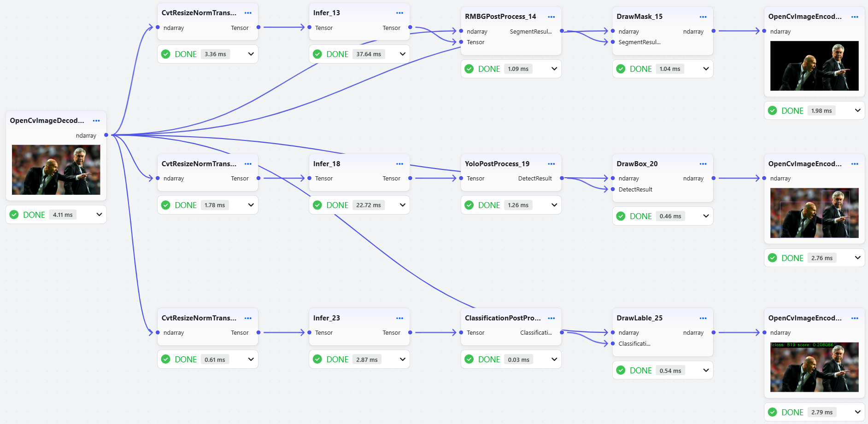868x424 pixels.
Task: Click green check icon on ClassificationPostProcess node
Action: click(x=469, y=359)
